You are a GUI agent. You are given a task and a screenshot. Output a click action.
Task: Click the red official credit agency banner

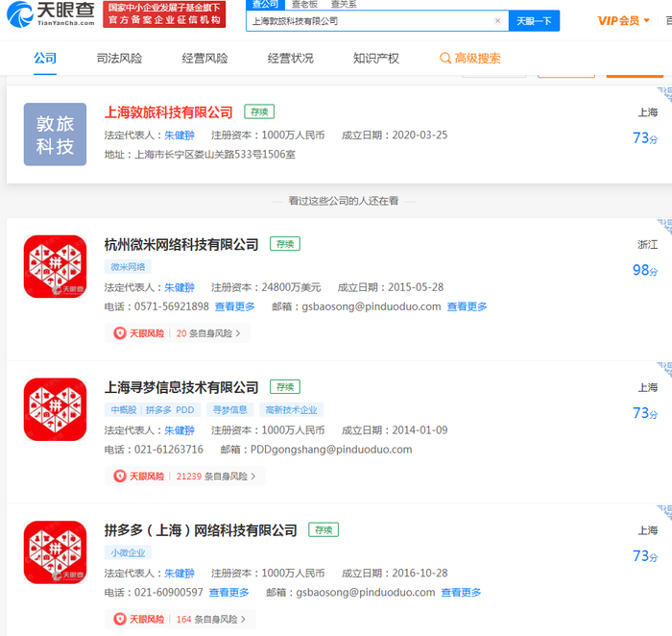click(164, 14)
